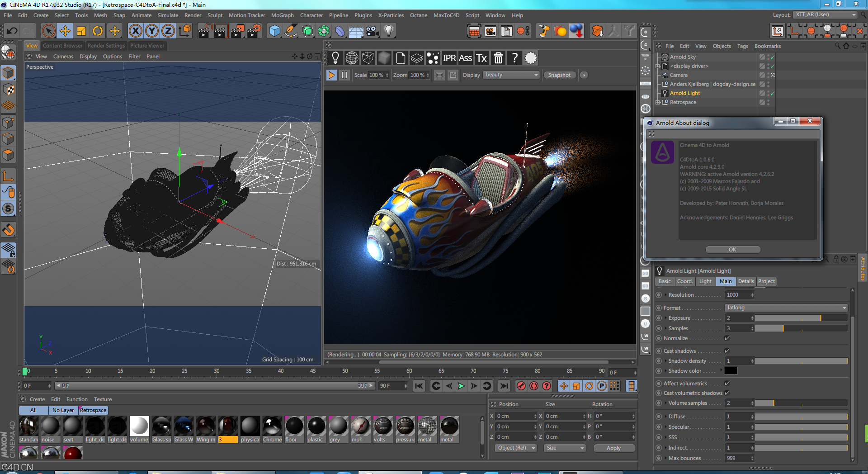Start the IPR render with play button
Viewport: 868px width, 474px height.
(332, 75)
